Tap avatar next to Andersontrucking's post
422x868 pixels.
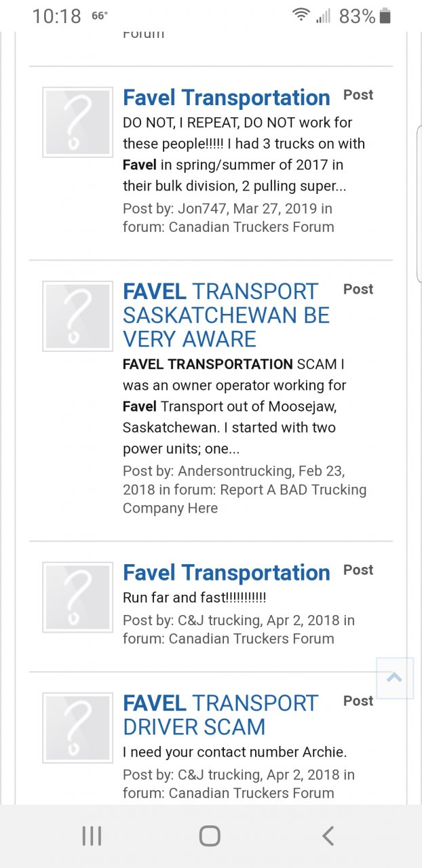[77, 316]
